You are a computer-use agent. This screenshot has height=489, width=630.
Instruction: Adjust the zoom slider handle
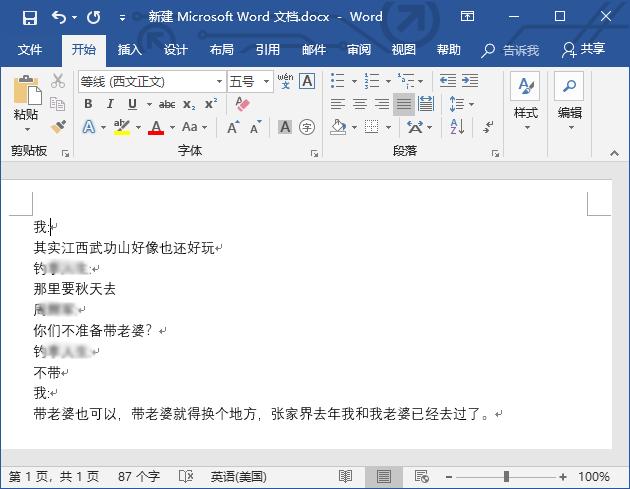click(x=506, y=477)
